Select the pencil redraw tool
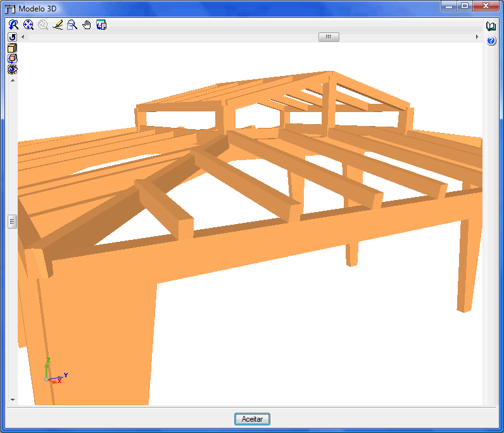This screenshot has width=504, height=433. point(58,25)
